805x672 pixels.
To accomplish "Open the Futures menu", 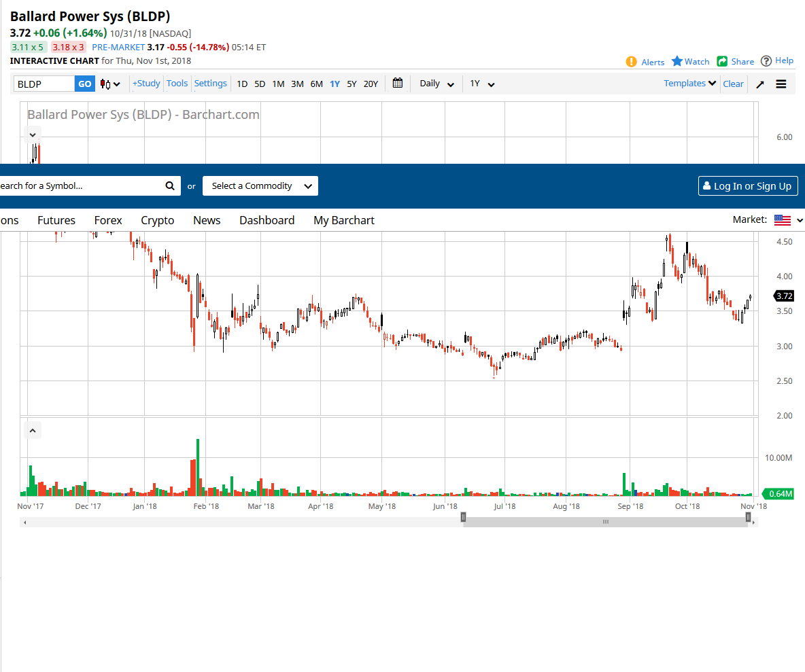I will click(x=56, y=220).
